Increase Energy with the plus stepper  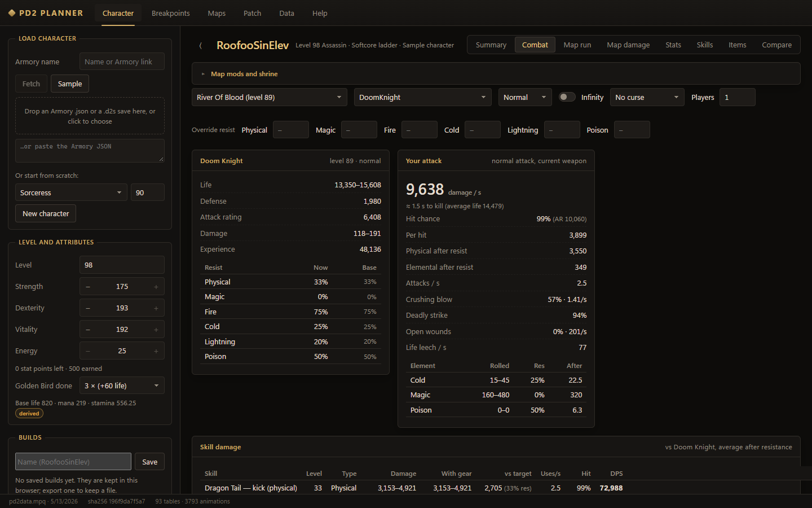click(x=156, y=351)
